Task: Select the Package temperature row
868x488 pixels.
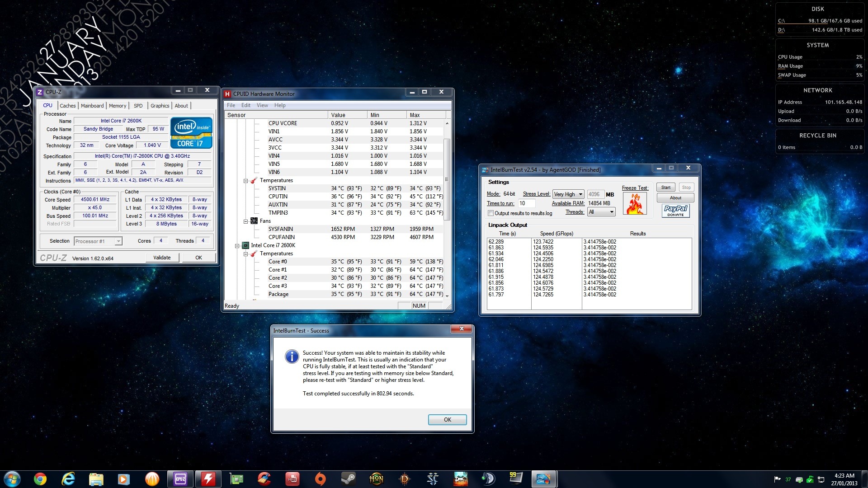Action: [334, 294]
